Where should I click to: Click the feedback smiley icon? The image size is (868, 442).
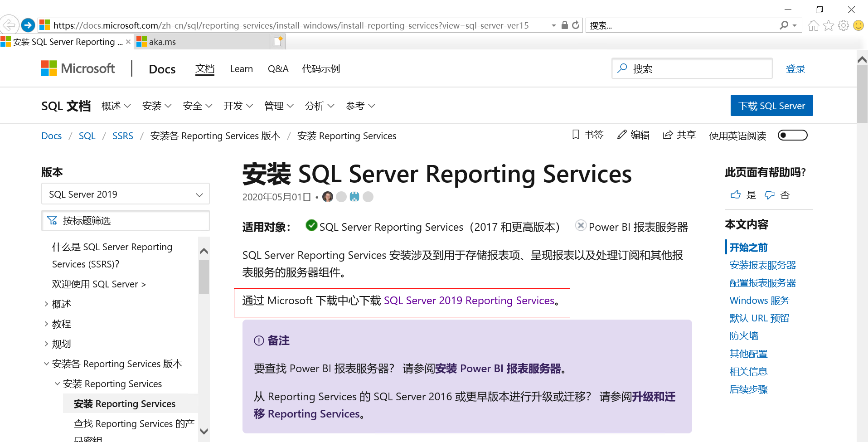pos(858,25)
